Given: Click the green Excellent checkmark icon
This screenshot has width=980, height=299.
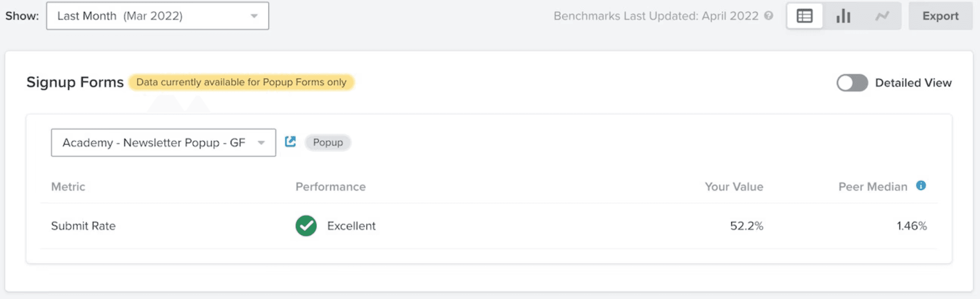Looking at the screenshot, I should click(306, 226).
